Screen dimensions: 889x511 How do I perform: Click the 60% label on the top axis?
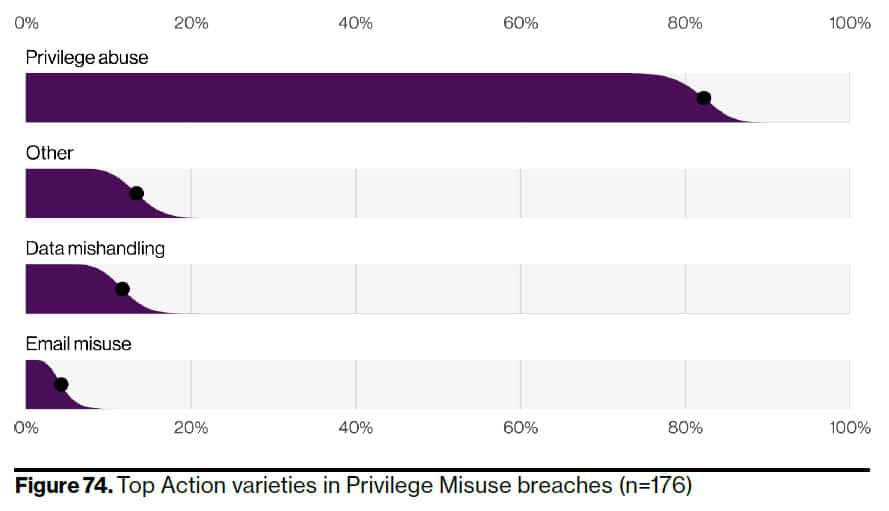(x=520, y=23)
